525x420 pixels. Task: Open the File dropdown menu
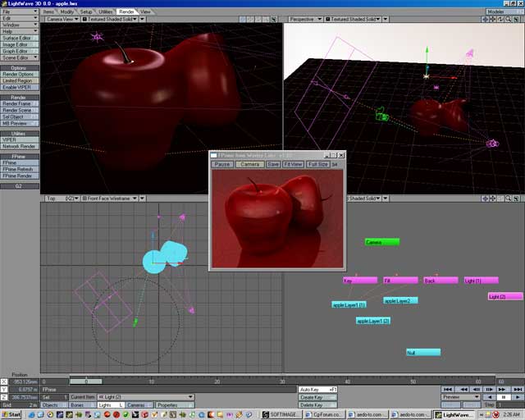pyautogui.click(x=20, y=11)
